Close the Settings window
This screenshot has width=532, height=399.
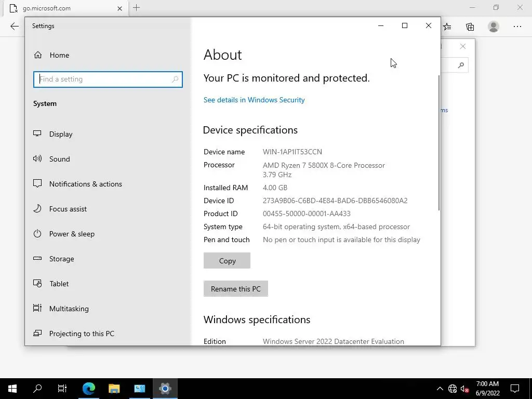[x=429, y=26]
